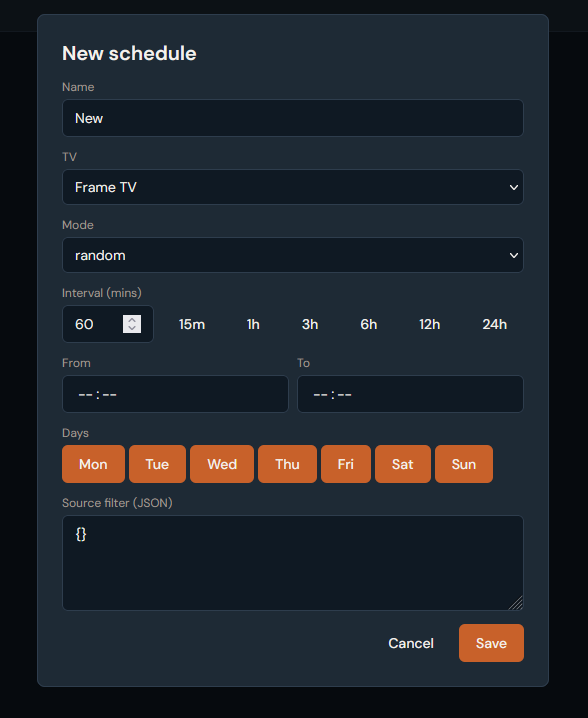Decrease interval with the down stepper arrow

(132, 328)
